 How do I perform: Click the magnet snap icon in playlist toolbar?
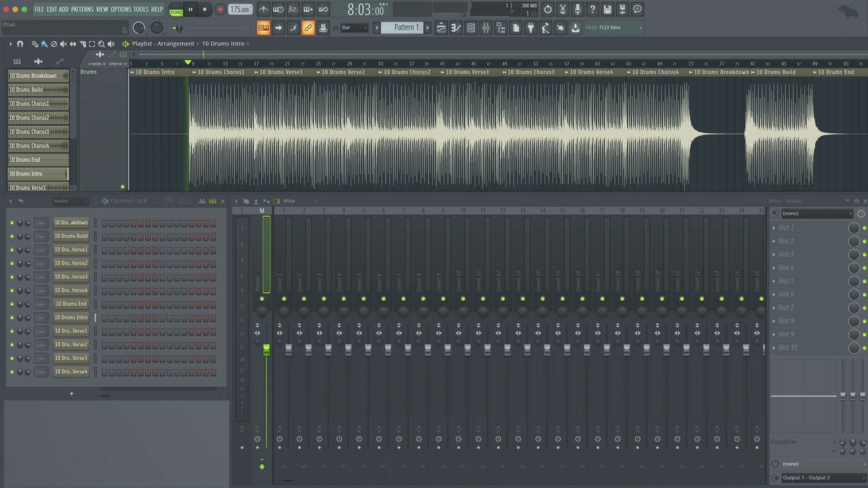tap(20, 44)
